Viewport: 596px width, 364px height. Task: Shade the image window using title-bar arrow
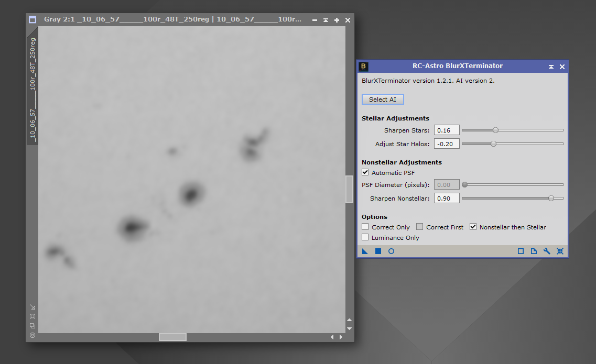pos(326,20)
